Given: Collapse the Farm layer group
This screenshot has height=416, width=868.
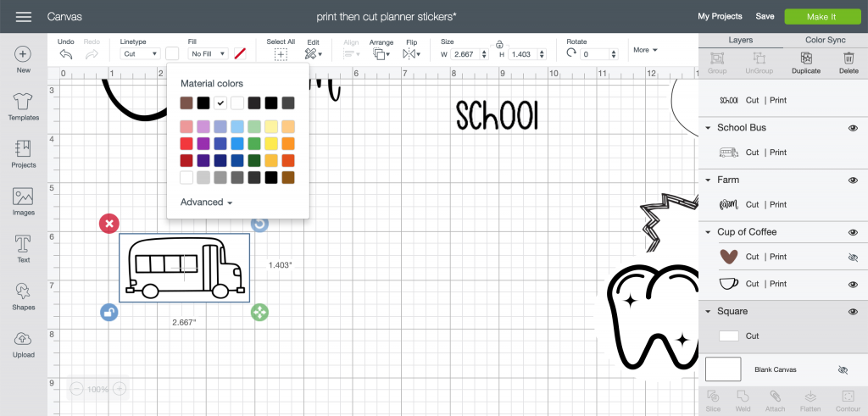Looking at the screenshot, I should [x=708, y=180].
